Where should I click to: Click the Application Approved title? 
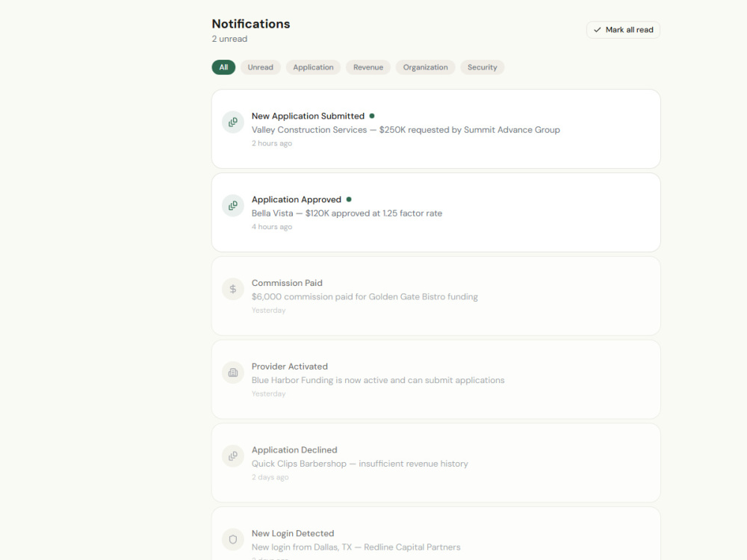297,199
